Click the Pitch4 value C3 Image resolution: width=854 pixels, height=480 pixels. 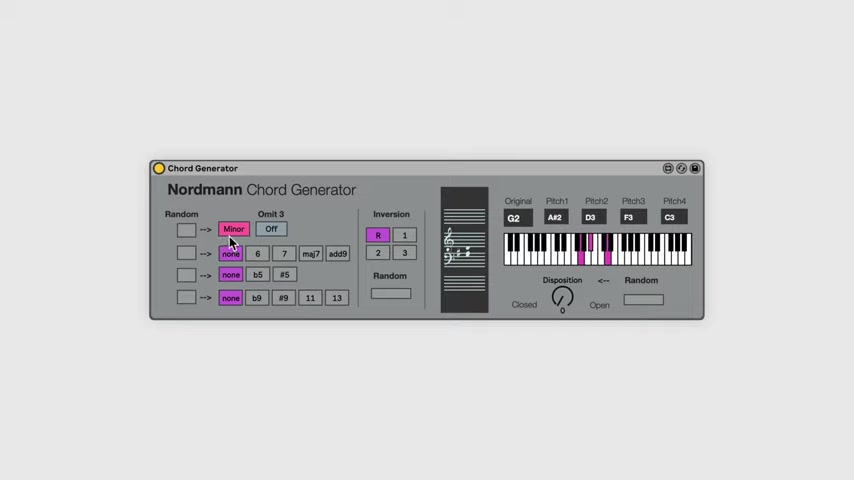click(674, 217)
